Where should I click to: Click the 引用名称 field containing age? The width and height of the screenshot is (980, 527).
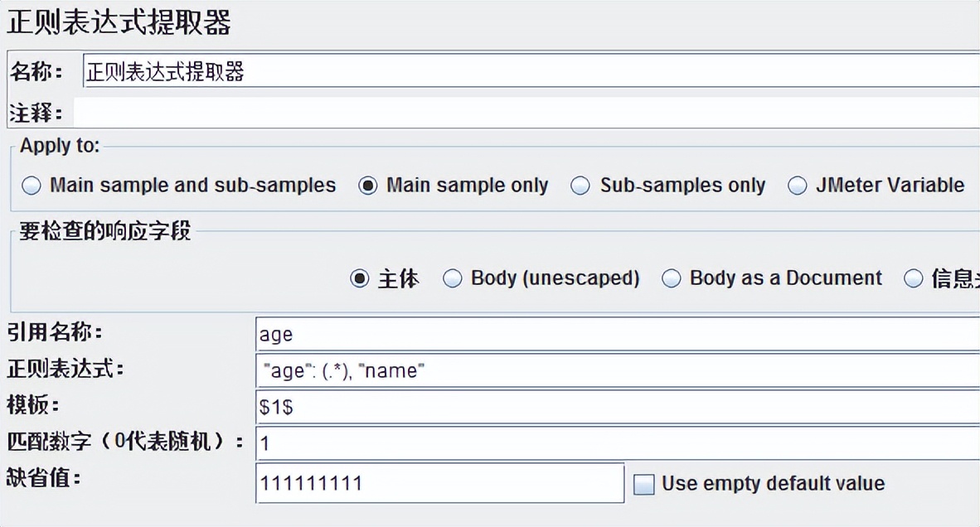[618, 334]
